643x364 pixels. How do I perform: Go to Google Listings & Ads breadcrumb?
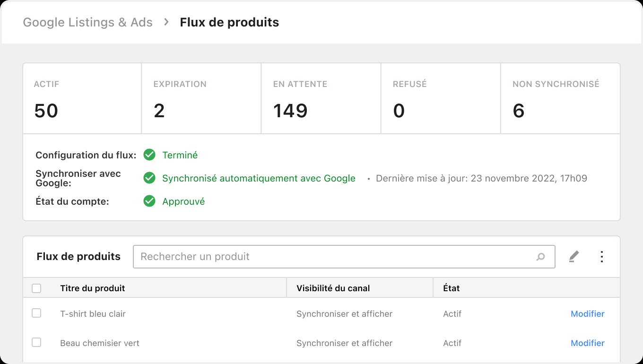[87, 22]
